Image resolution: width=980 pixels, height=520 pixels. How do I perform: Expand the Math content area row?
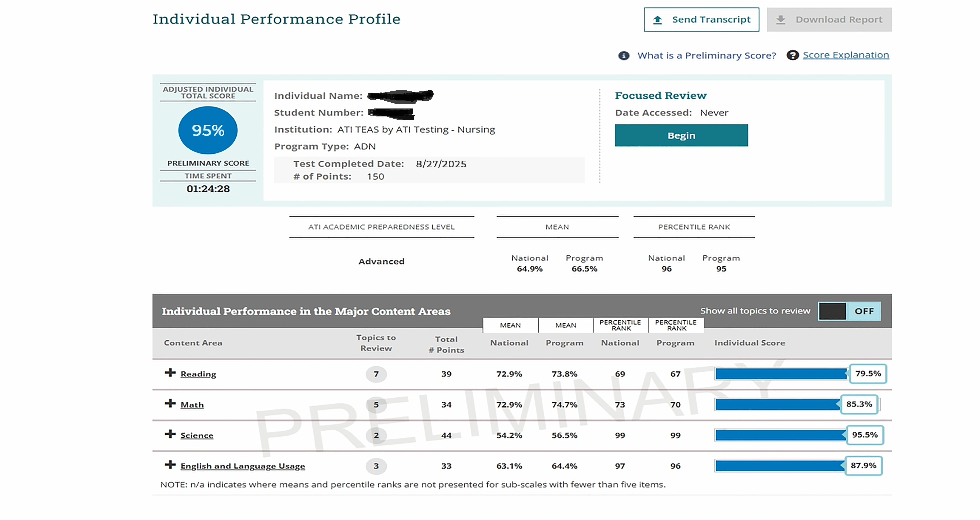tap(170, 403)
